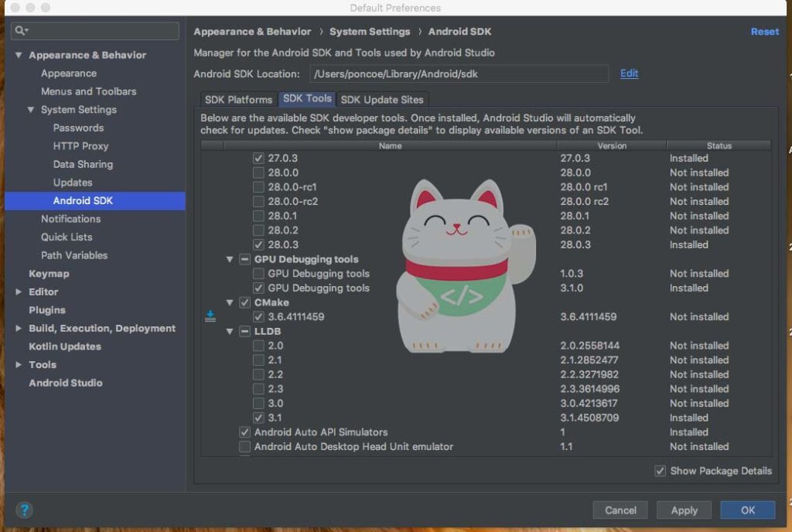Check GPU Debugging tools version 1.0.3
The image size is (792, 532).
point(258,274)
